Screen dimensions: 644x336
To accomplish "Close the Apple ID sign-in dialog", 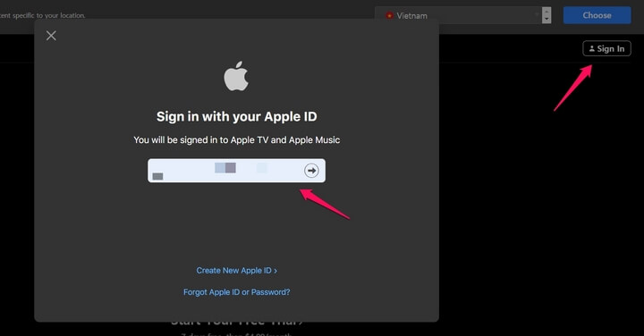I will pos(51,36).
